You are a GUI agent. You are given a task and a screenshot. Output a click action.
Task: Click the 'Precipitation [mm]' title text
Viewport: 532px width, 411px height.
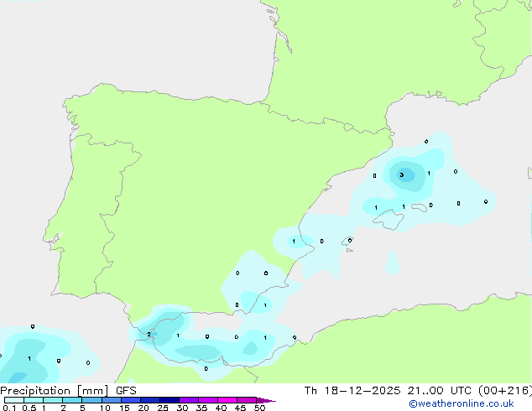click(x=55, y=391)
